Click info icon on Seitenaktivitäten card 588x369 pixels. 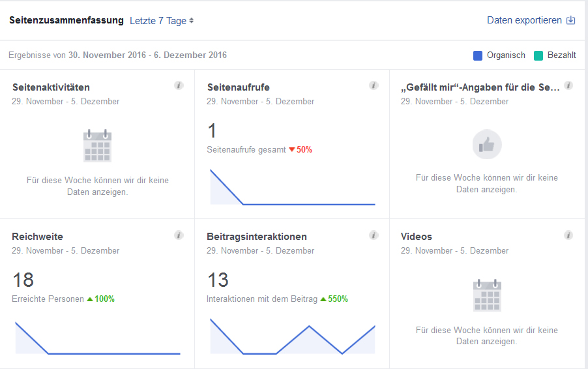pyautogui.click(x=179, y=85)
